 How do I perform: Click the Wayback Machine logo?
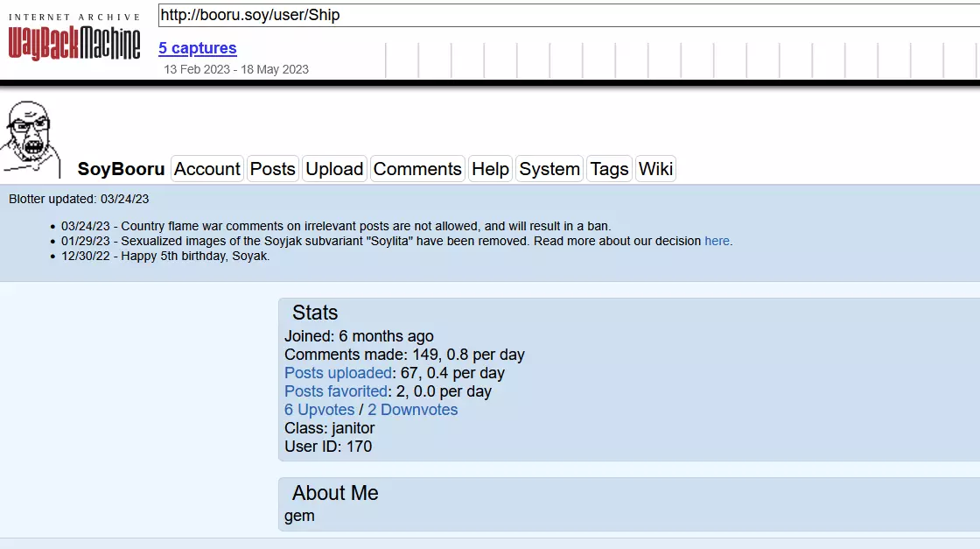pos(73,37)
